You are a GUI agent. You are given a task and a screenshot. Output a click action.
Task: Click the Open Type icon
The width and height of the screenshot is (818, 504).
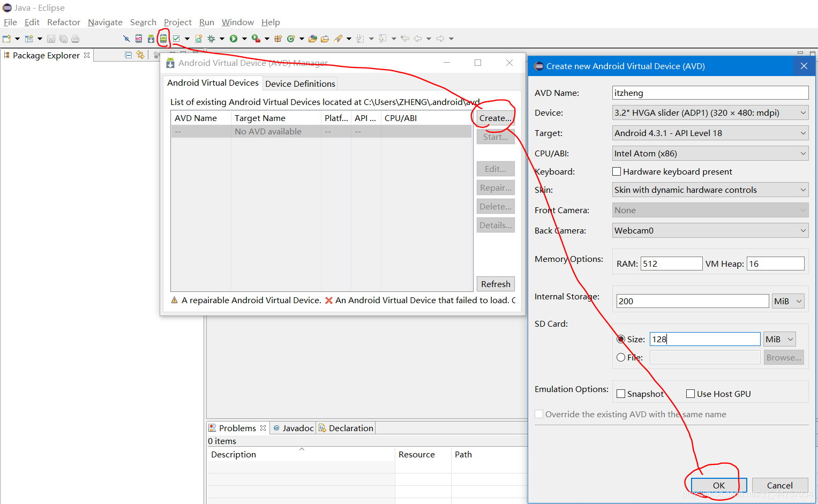coord(312,39)
